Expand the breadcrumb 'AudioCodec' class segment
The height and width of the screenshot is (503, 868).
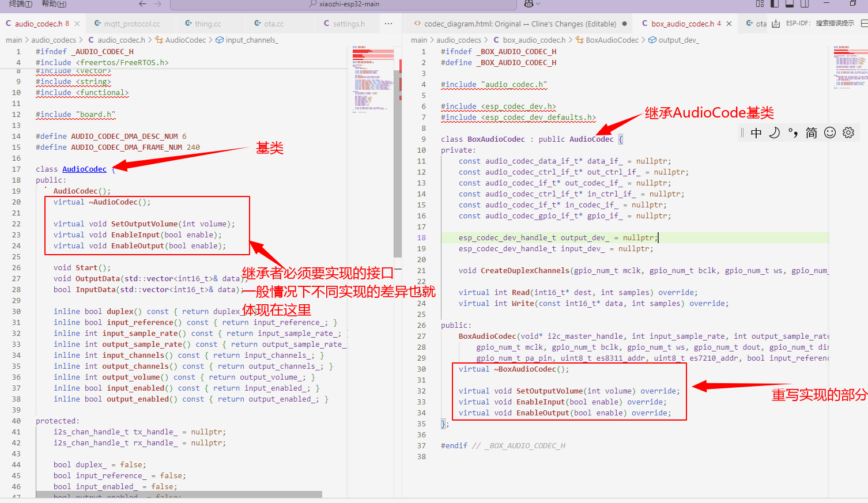[185, 40]
